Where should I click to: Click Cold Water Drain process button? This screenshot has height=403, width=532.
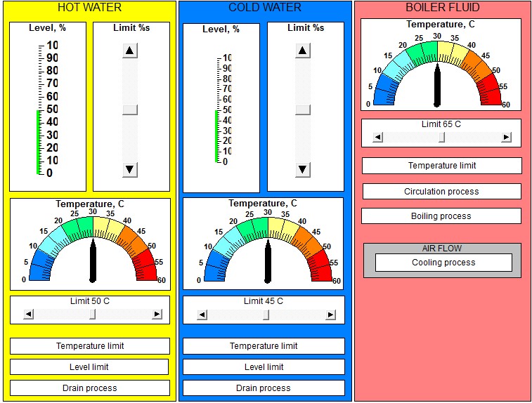tap(264, 388)
